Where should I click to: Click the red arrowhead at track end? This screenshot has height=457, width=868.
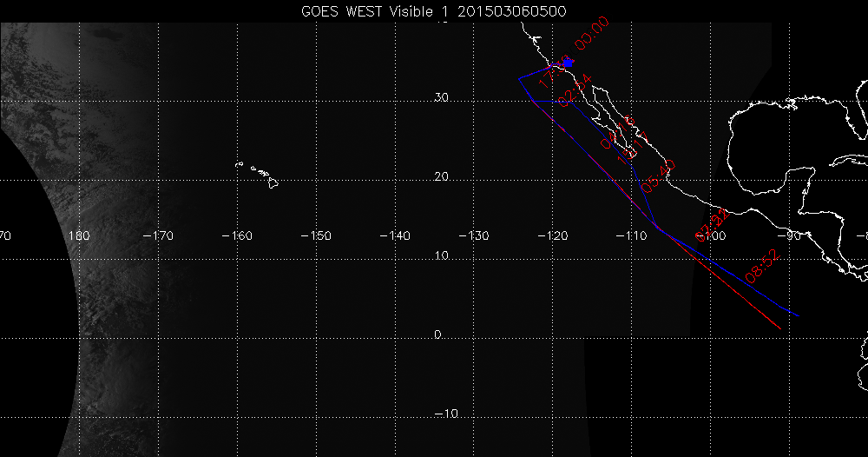pos(779,327)
